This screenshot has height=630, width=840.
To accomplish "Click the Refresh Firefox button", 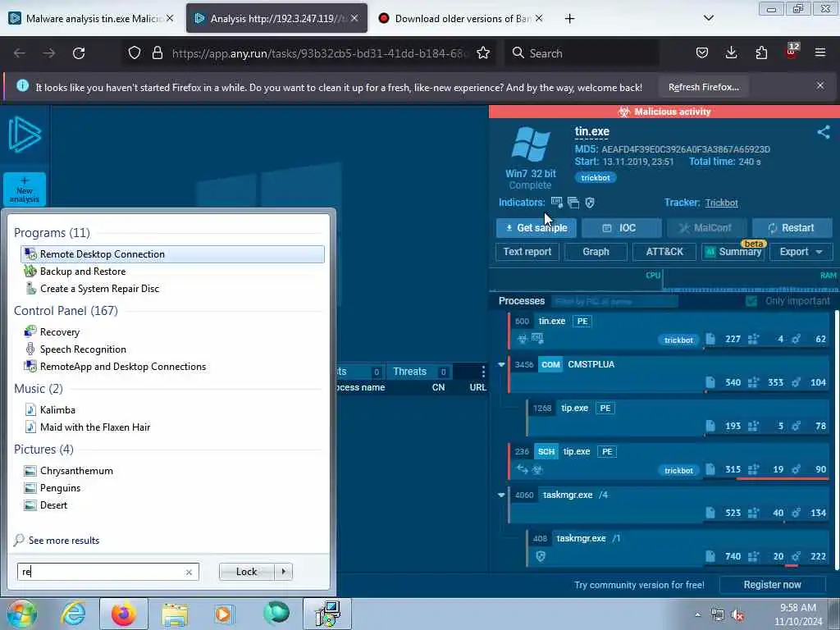I will 703,87.
